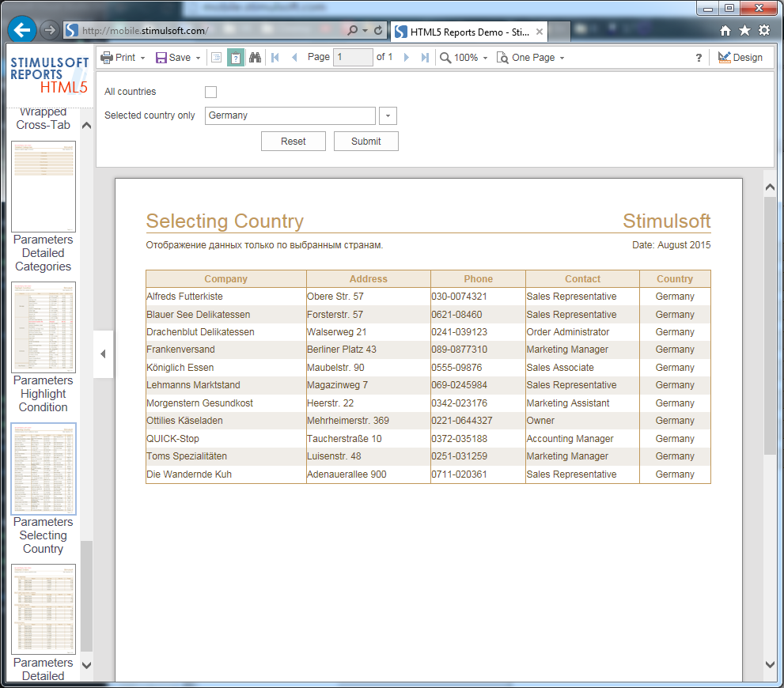Open the Parameters Detailed Categories thumbnail

(x=44, y=187)
